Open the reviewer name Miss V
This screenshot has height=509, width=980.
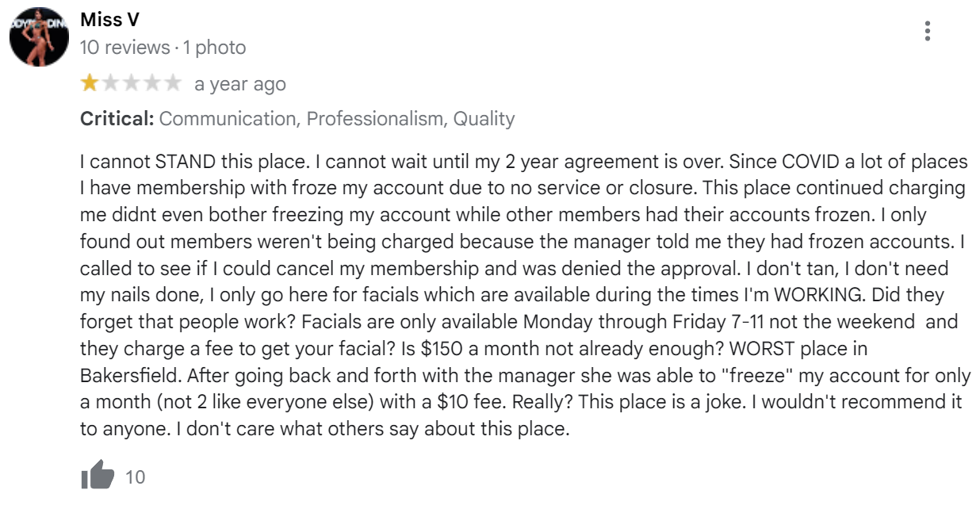tap(109, 21)
